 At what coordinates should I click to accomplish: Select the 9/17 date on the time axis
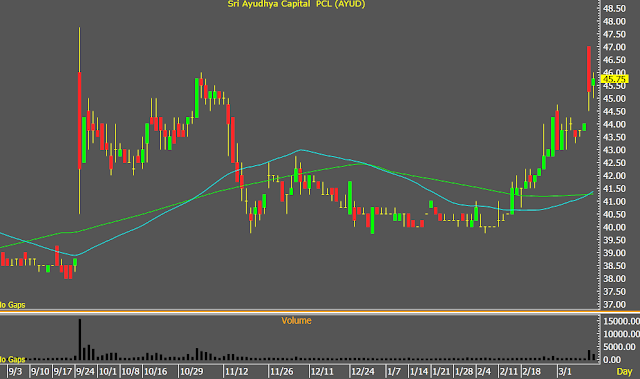(x=62, y=372)
